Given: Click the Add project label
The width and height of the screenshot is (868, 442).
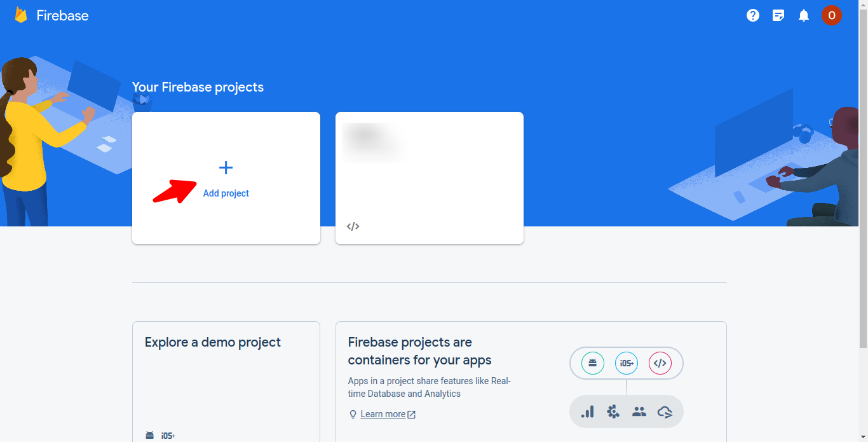Looking at the screenshot, I should click(226, 193).
